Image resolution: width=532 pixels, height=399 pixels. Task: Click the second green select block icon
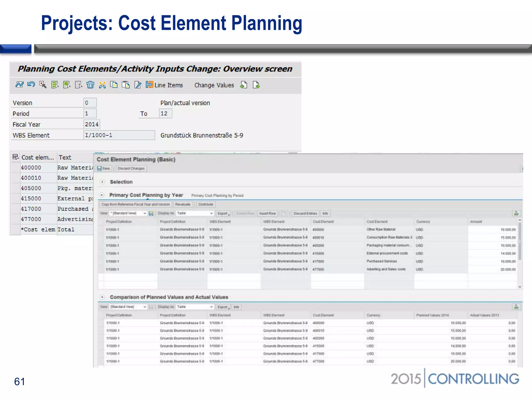(67, 85)
